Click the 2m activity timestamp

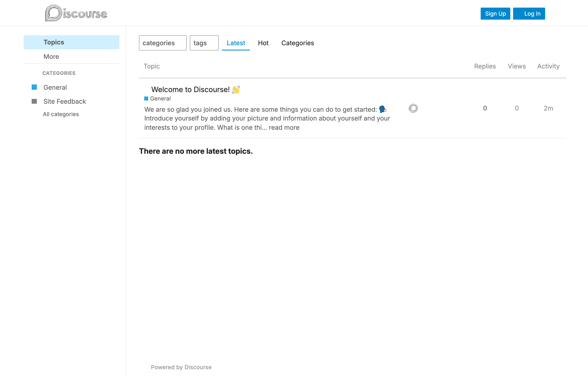coord(548,108)
